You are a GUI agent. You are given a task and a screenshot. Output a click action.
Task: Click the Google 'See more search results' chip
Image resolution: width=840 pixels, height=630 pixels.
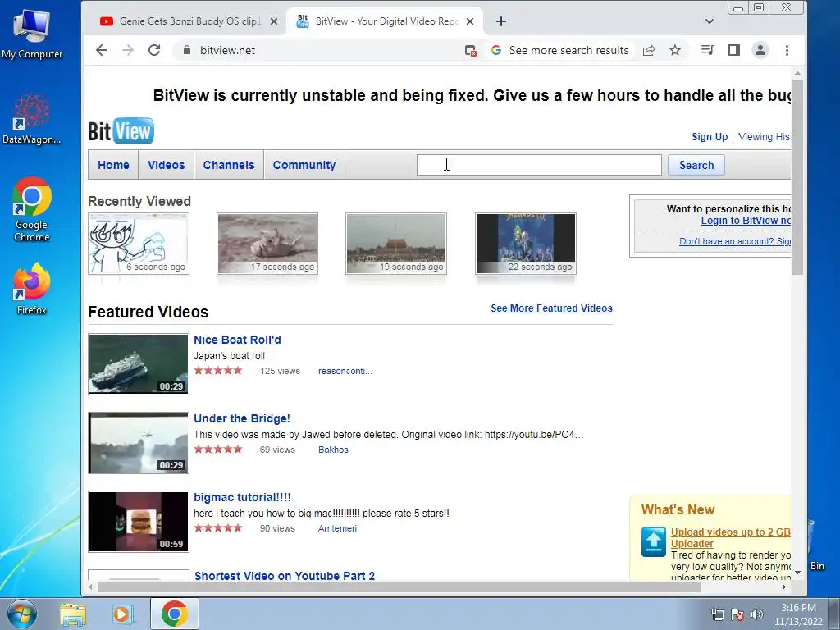559,50
